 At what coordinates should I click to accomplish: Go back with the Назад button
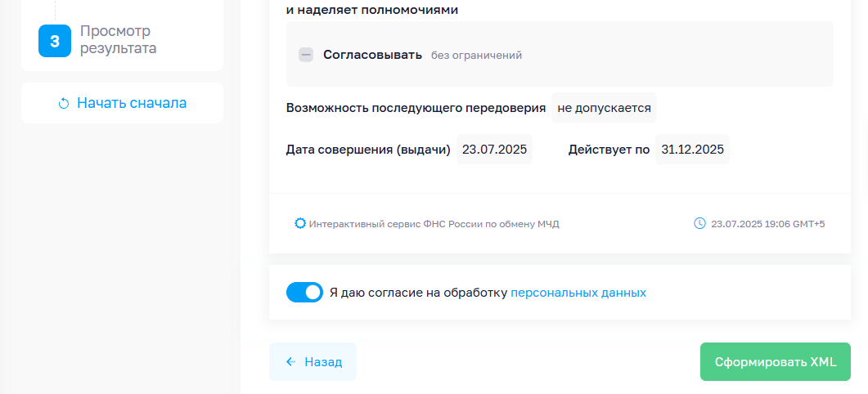click(x=313, y=362)
